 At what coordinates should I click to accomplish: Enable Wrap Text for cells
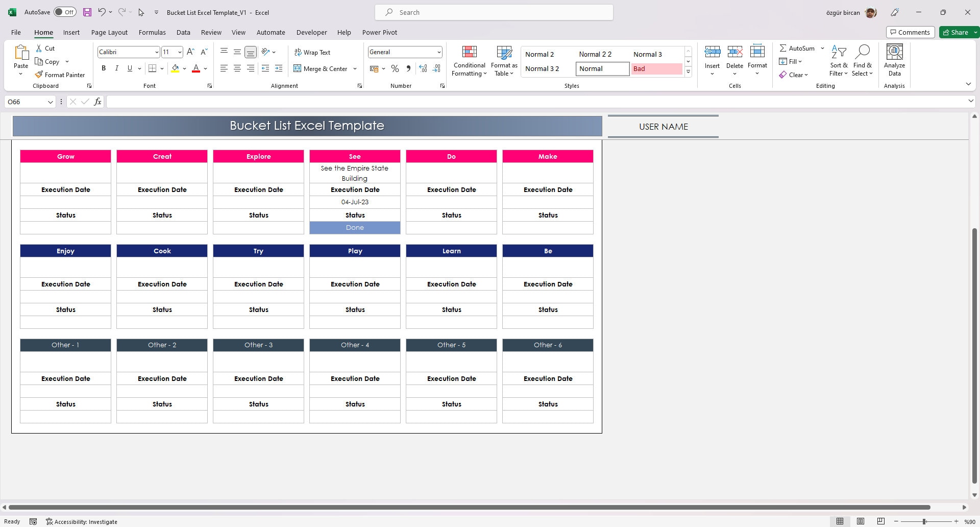pyautogui.click(x=312, y=52)
